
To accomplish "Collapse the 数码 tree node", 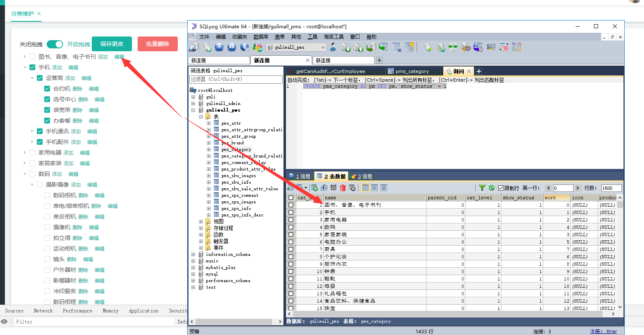I will coord(25,174).
